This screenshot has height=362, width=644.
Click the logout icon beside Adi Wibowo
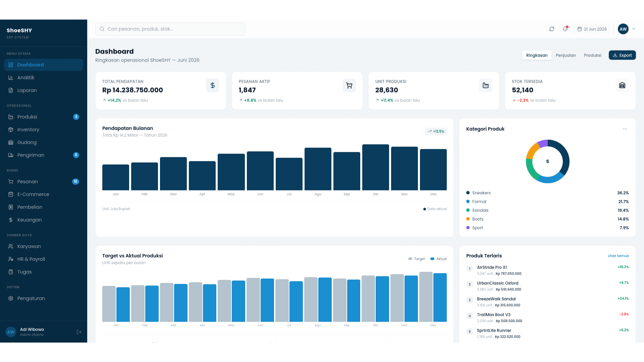tap(79, 332)
